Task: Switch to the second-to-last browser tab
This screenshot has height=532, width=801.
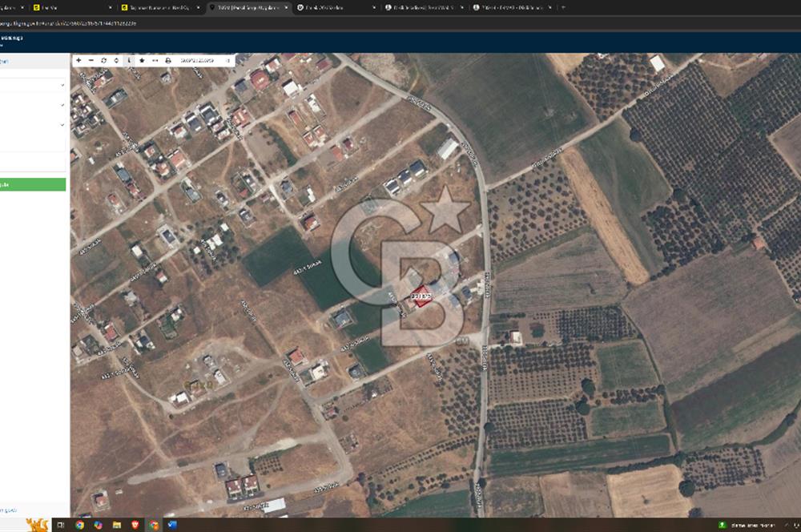Action: pyautogui.click(x=424, y=8)
